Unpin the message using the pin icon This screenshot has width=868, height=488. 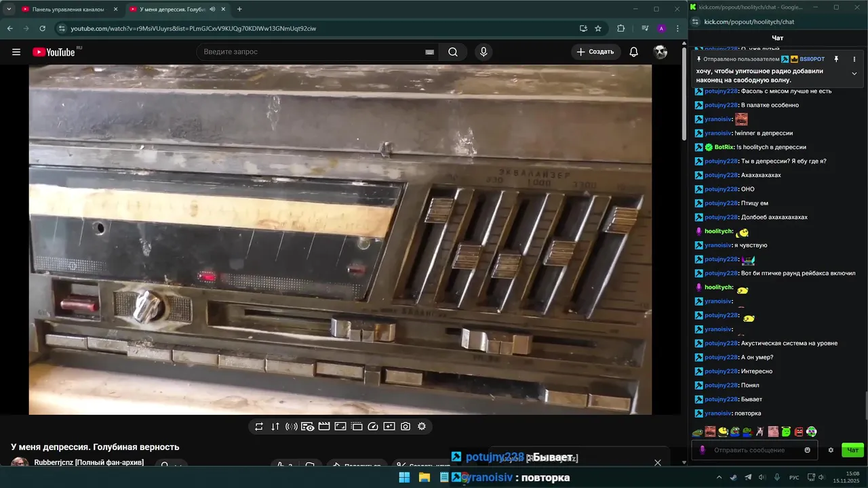coord(836,60)
